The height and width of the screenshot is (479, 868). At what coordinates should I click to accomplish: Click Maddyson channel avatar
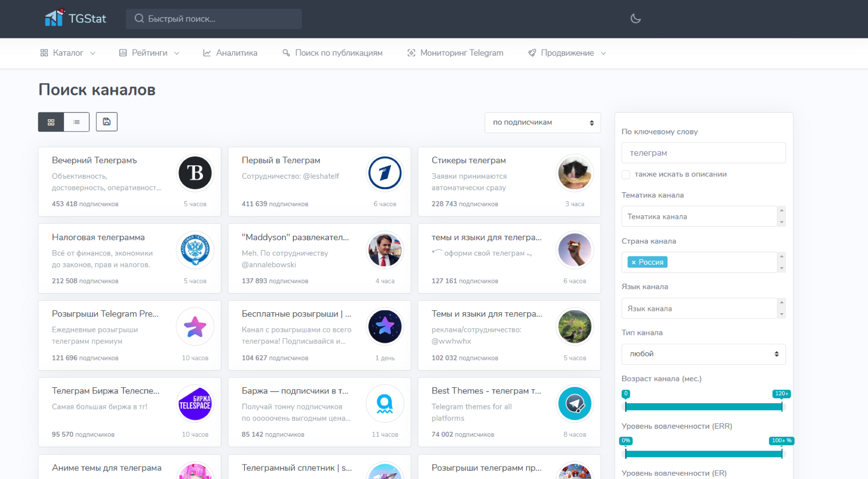(x=385, y=250)
